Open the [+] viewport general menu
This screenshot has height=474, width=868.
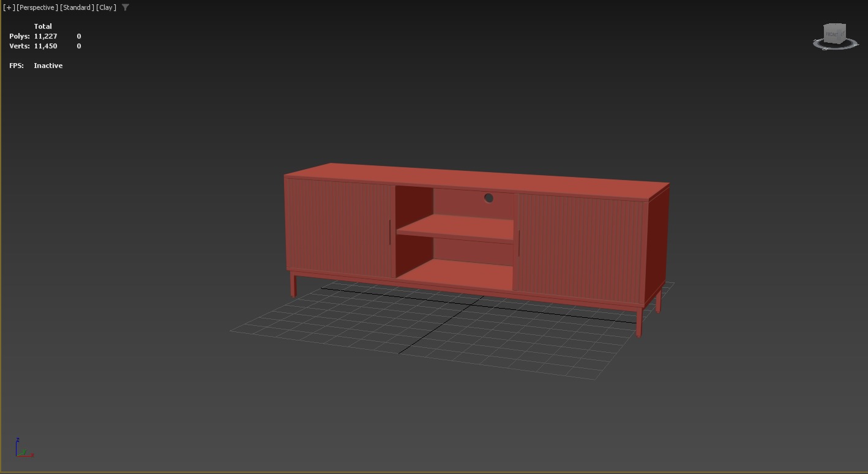click(x=9, y=7)
